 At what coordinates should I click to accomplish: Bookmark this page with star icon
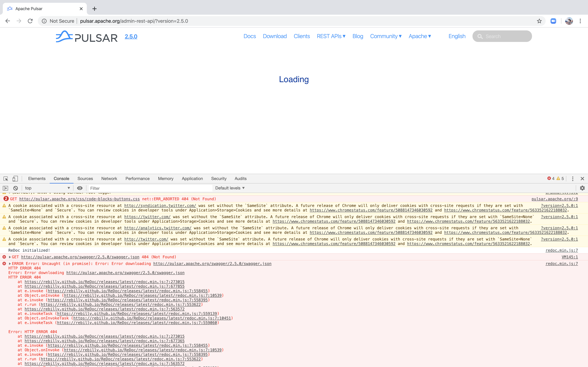click(539, 21)
